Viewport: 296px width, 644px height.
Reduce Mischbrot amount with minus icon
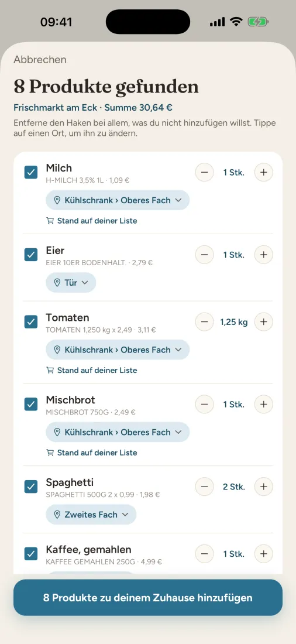pos(204,405)
